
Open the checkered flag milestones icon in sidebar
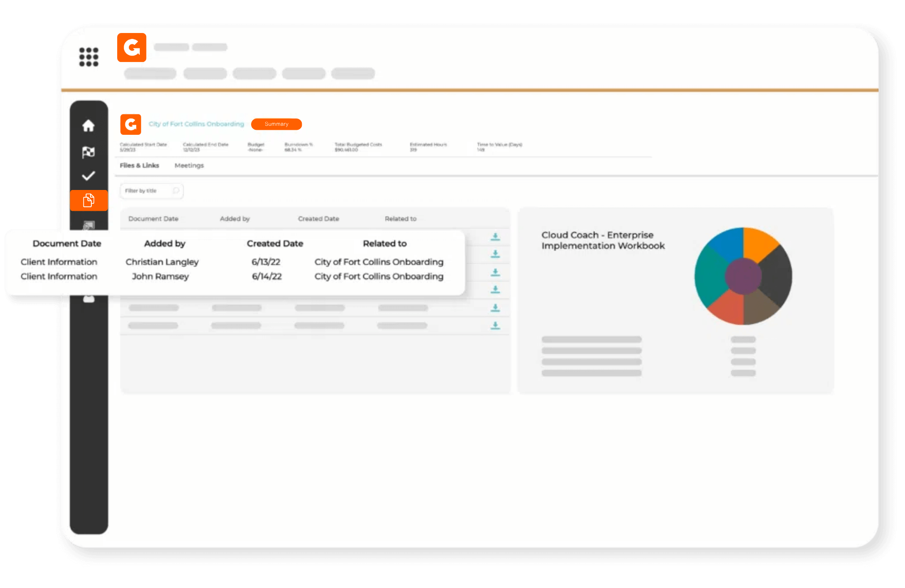pos(89,152)
